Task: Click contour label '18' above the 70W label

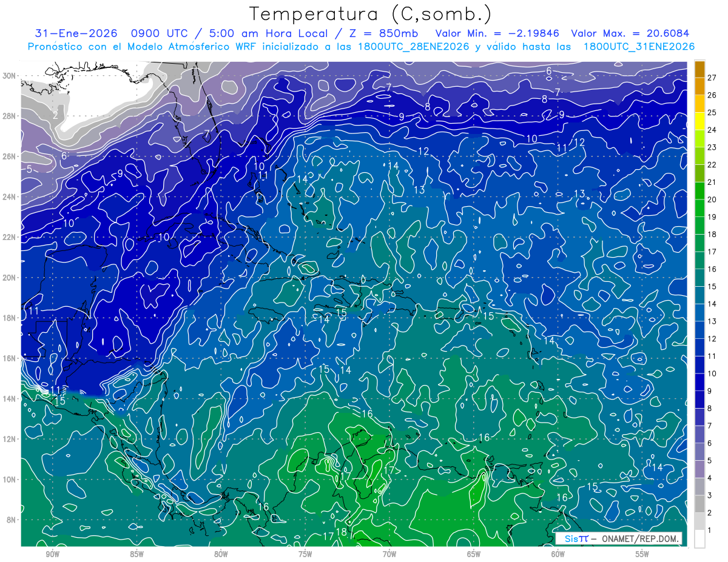Action: point(342,532)
